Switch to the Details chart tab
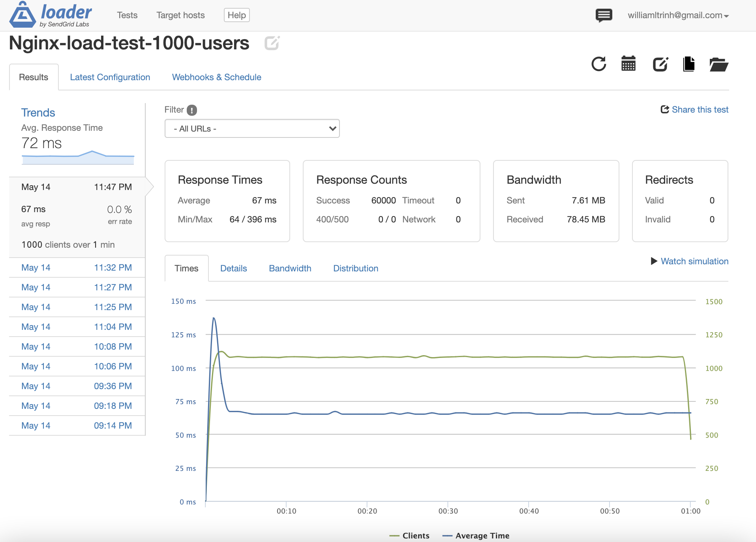This screenshot has width=756, height=542. point(234,268)
